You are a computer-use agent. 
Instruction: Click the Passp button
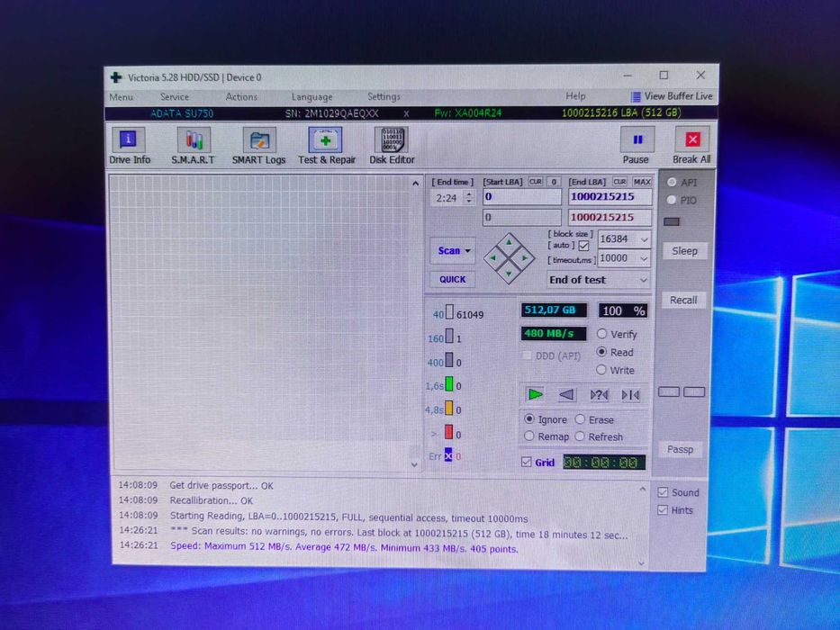pyautogui.click(x=681, y=449)
